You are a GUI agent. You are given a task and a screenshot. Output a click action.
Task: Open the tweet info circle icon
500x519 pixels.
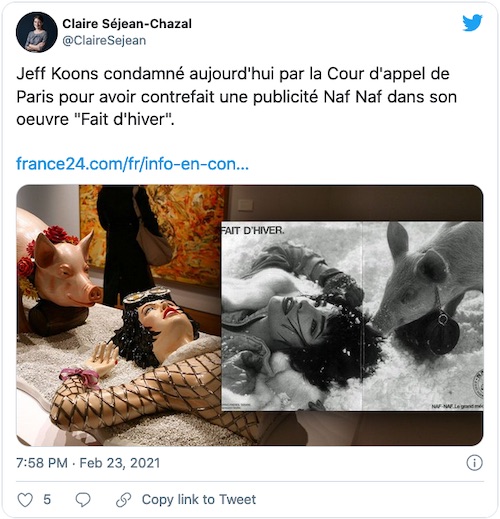point(474,463)
